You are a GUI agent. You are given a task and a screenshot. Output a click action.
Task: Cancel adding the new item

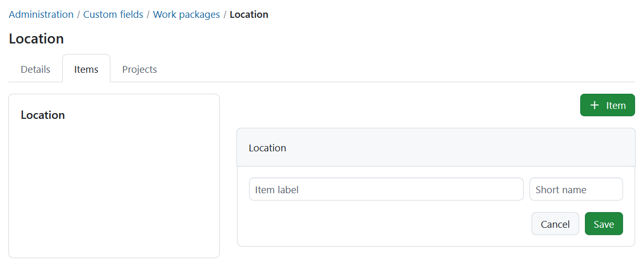(555, 224)
